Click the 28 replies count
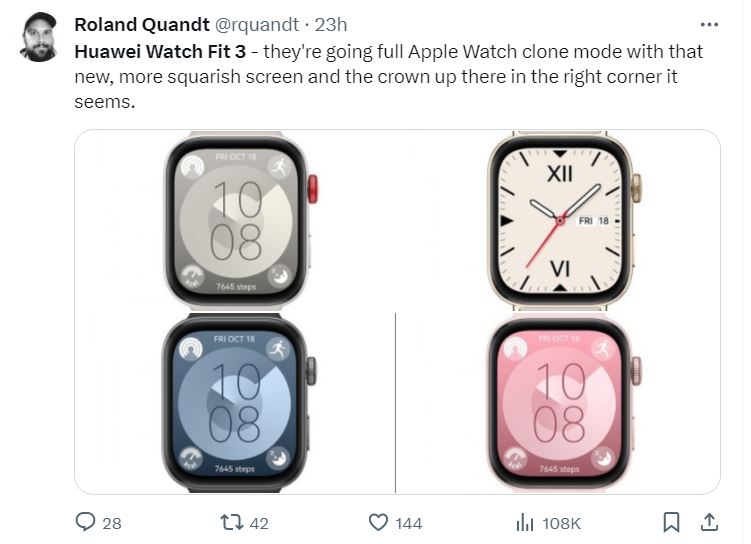This screenshot has width=751, height=544. coord(111,522)
